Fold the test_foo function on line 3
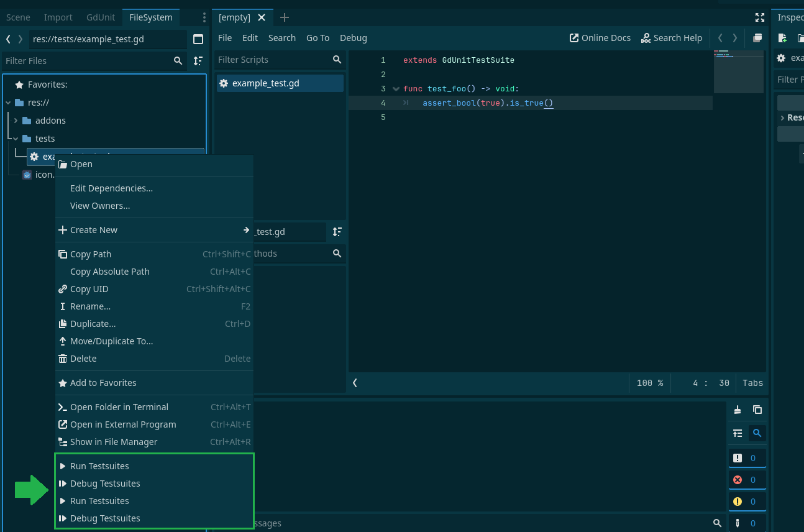 pos(396,88)
